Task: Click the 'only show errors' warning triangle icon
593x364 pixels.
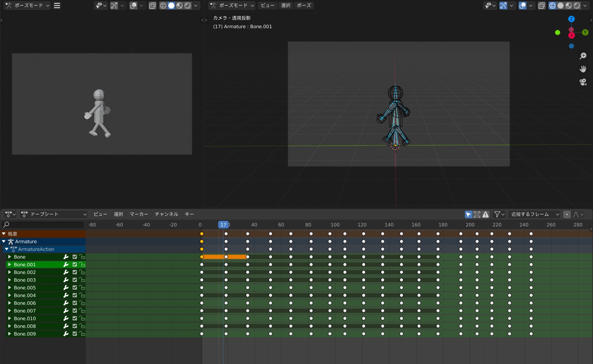Action: coord(485,214)
